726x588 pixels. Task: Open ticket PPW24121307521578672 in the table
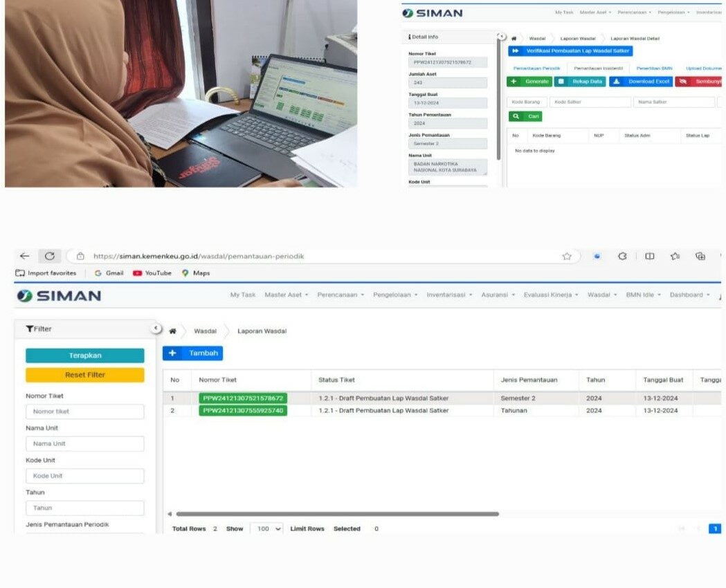point(243,398)
